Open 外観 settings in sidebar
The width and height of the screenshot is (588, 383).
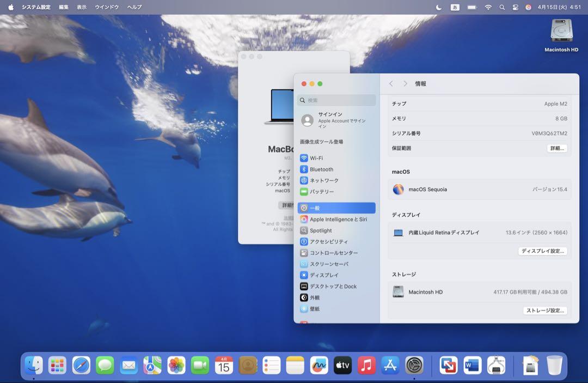pos(336,297)
